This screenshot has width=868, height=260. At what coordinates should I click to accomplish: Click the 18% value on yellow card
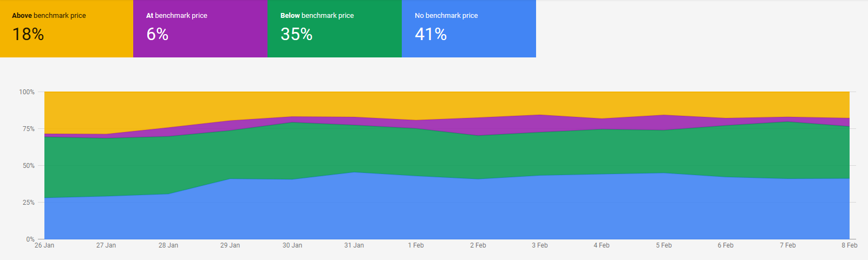coord(28,34)
